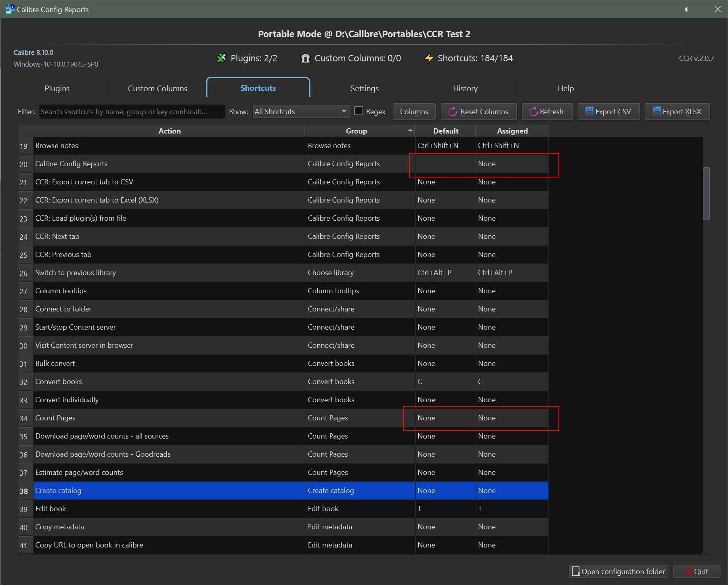Click the Quit button
The image size is (728, 585).
[697, 571]
